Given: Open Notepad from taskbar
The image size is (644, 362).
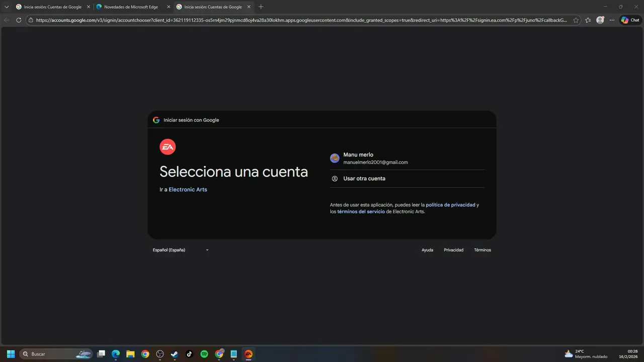Looking at the screenshot, I should [x=233, y=354].
